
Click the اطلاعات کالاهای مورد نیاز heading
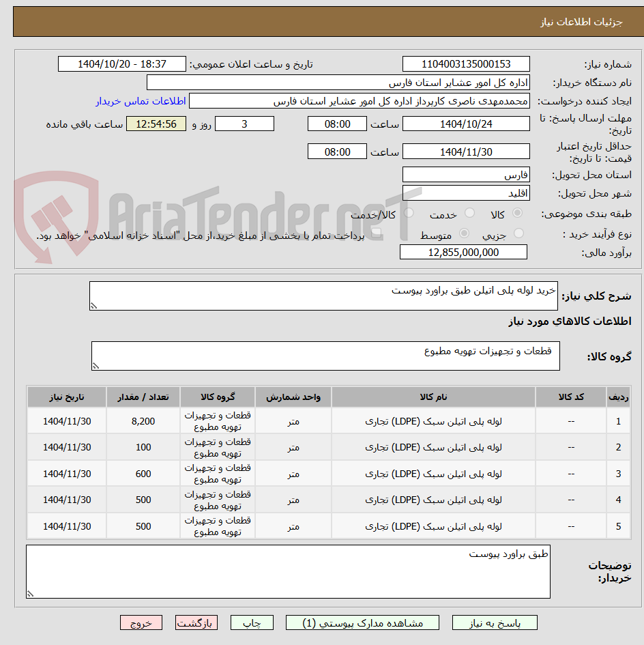click(570, 321)
